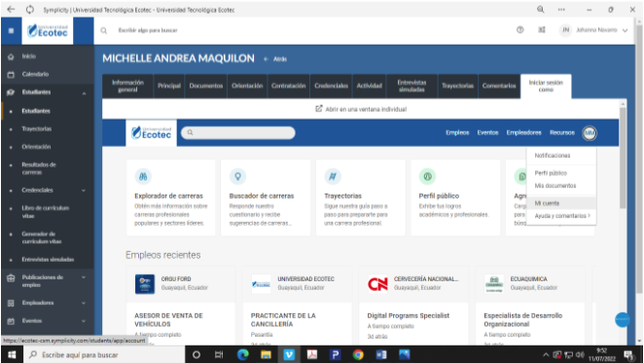Open the shortcuts icon next to help
The height and width of the screenshot is (363, 644).
coord(542,30)
